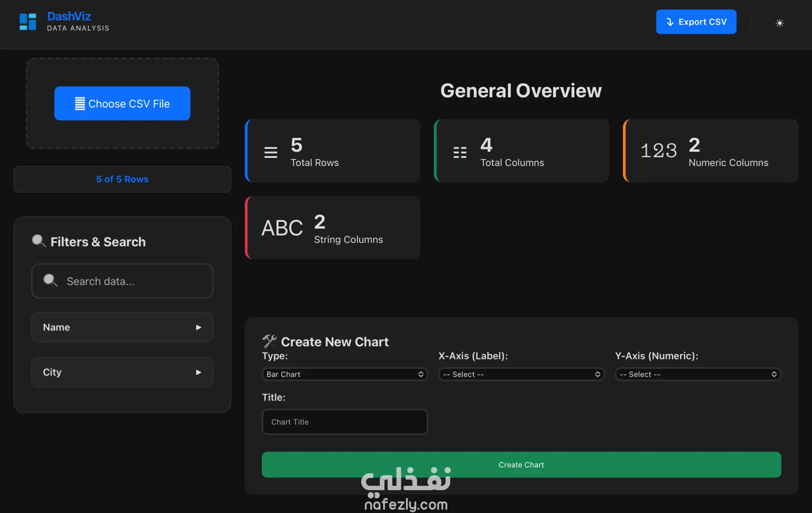Open the chart Type dropdown showing Bar Chart
The image size is (812, 513).
pyautogui.click(x=345, y=374)
